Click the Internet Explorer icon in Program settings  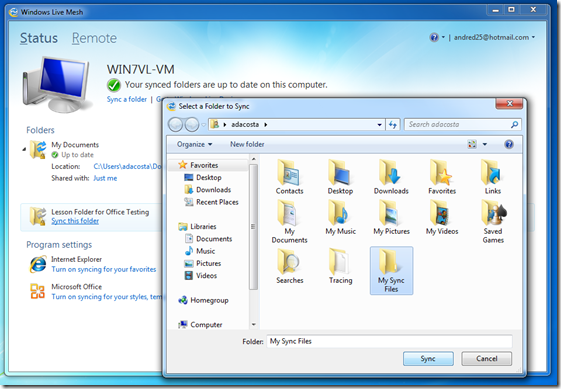coord(38,264)
